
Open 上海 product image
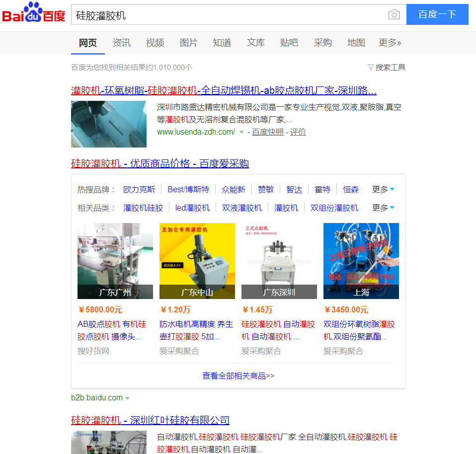coord(361,261)
